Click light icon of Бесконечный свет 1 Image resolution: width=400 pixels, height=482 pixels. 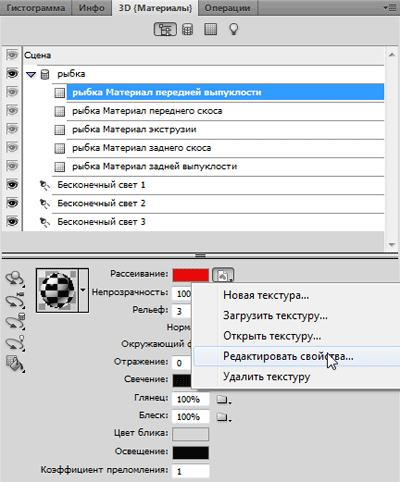(x=44, y=185)
